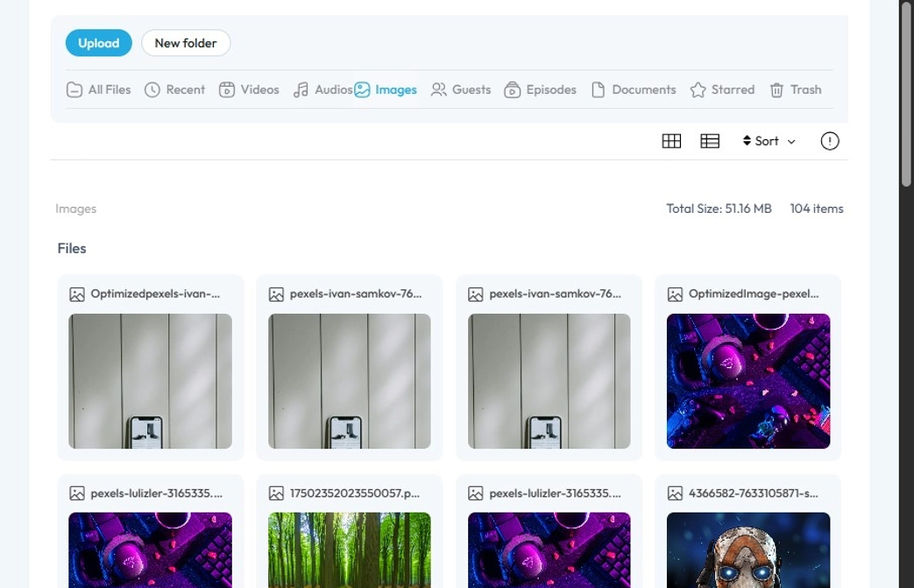The image size is (914, 588).
Task: Show Starred files tab
Action: 722,89
